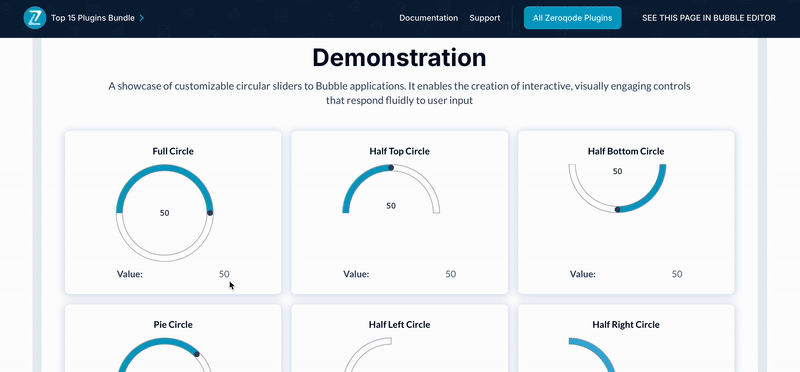Click the 50 inside Half Bottom Circle slider

coord(617,171)
